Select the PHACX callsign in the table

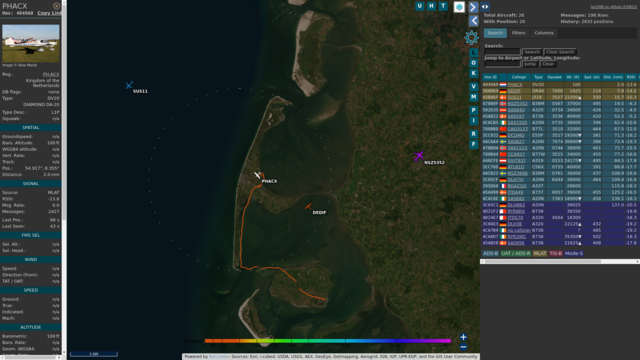coord(515,85)
